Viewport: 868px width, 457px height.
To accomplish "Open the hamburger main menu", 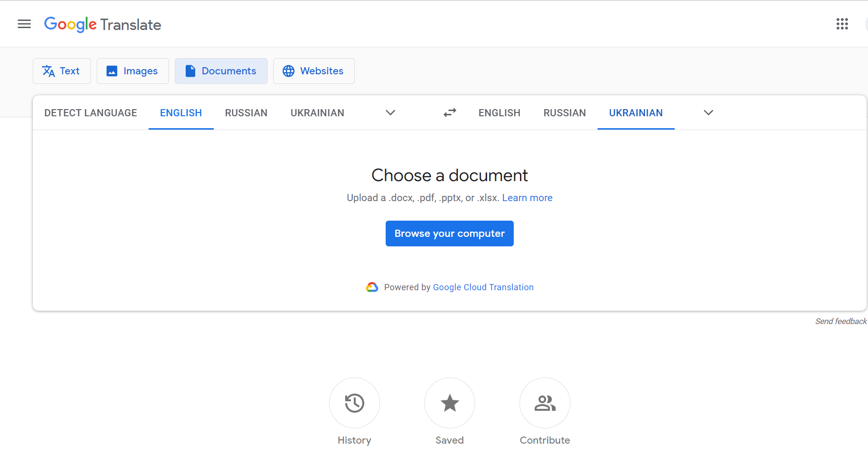I will click(24, 24).
